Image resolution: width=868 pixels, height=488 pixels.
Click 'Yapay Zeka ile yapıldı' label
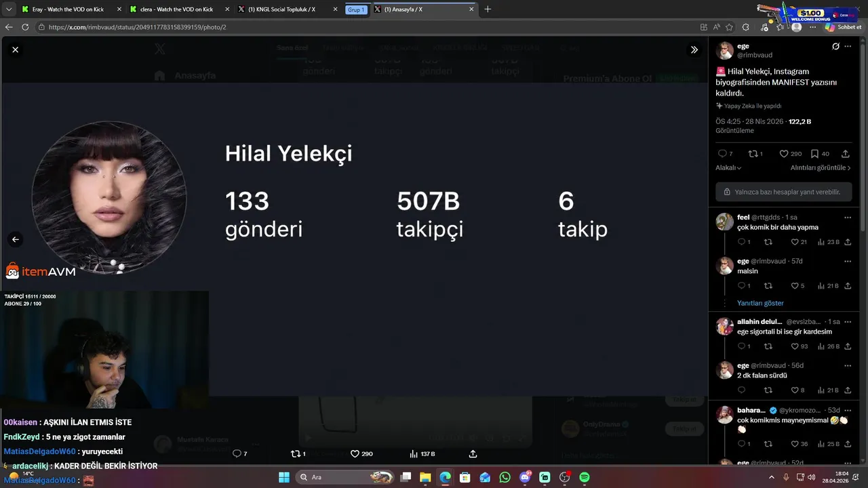[749, 106]
